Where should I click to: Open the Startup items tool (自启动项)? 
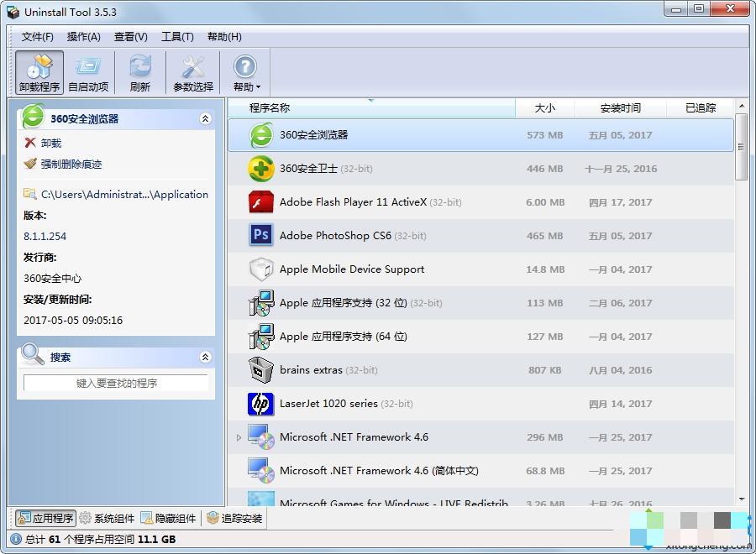coord(88,72)
